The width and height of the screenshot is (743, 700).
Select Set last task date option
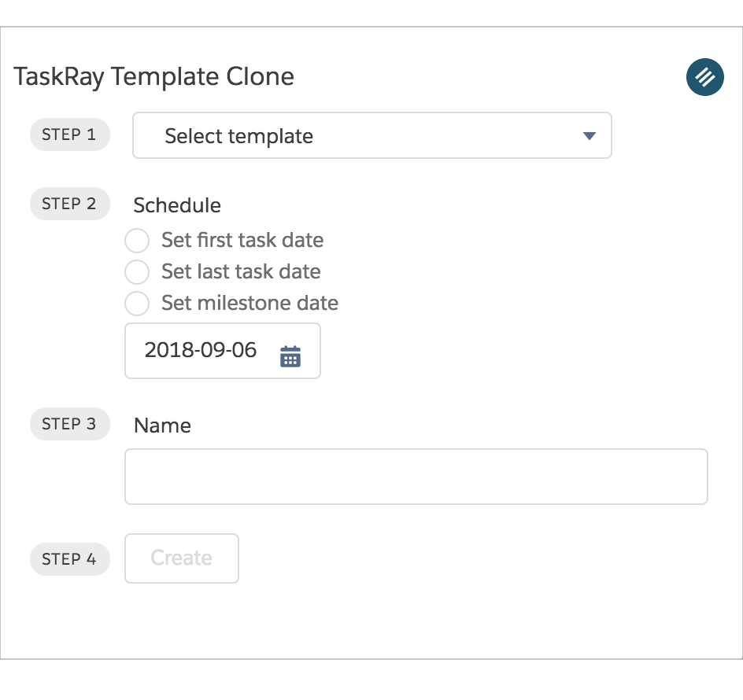point(137,272)
